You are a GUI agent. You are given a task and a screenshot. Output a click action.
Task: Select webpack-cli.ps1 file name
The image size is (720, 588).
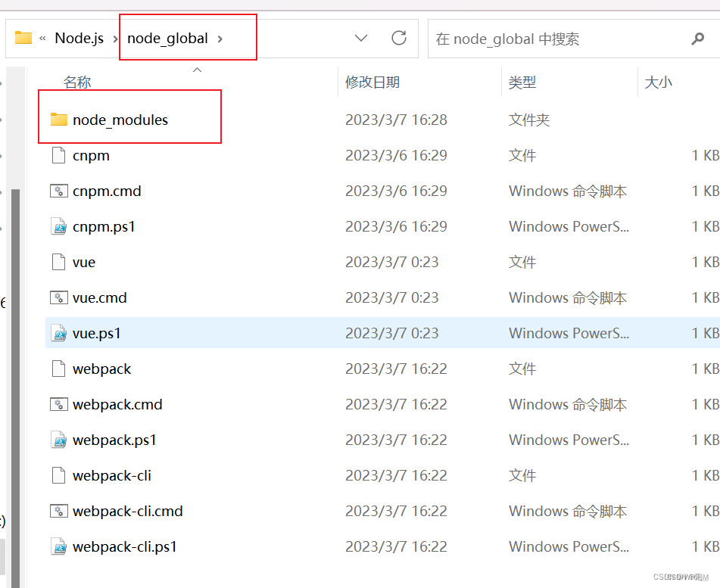coord(125,546)
